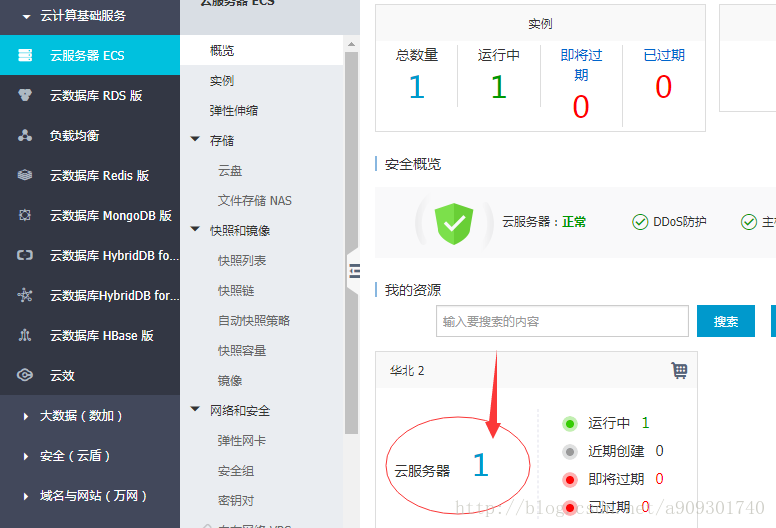Click the 云数据库 MongoDB 版 icon

point(26,215)
